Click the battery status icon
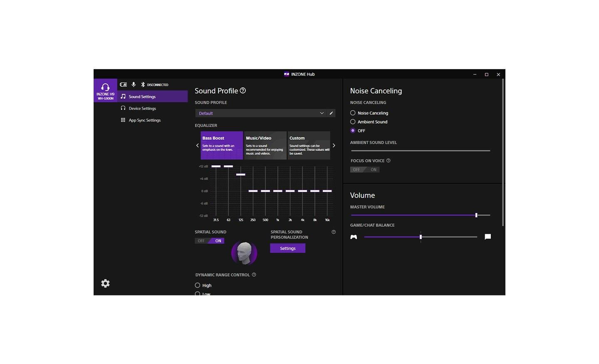Screen dimensions: 599x364 124,84
